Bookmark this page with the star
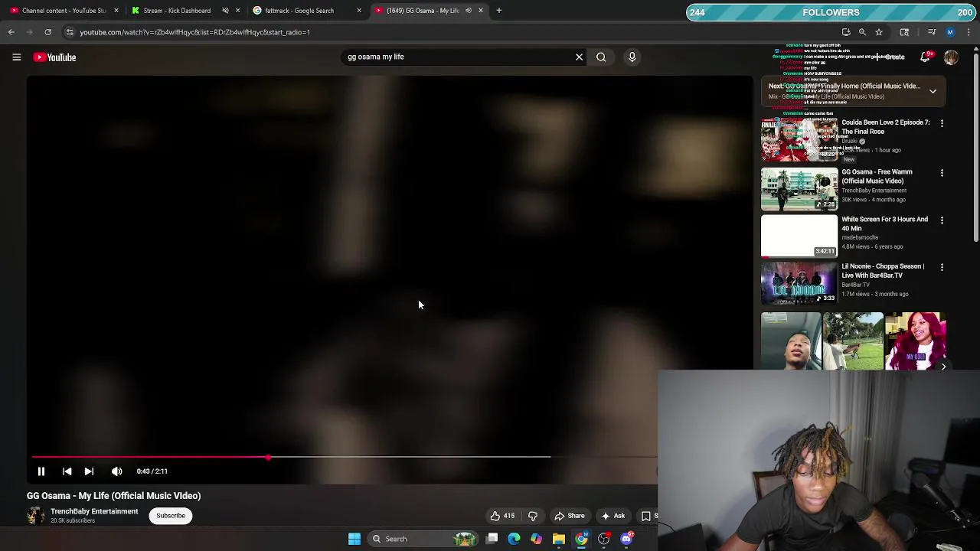Image resolution: width=980 pixels, height=551 pixels. click(879, 32)
